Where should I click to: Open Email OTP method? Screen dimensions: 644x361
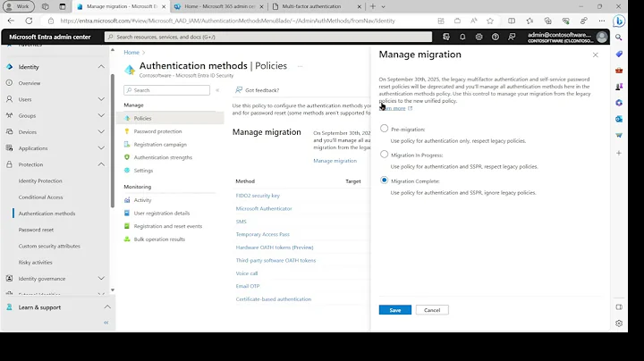(x=248, y=286)
